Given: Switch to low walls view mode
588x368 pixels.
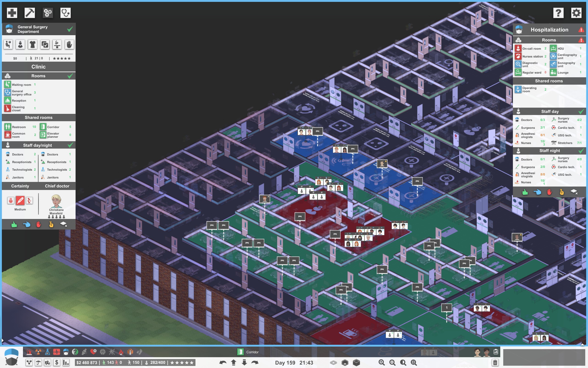Looking at the screenshot, I should click(x=345, y=363).
